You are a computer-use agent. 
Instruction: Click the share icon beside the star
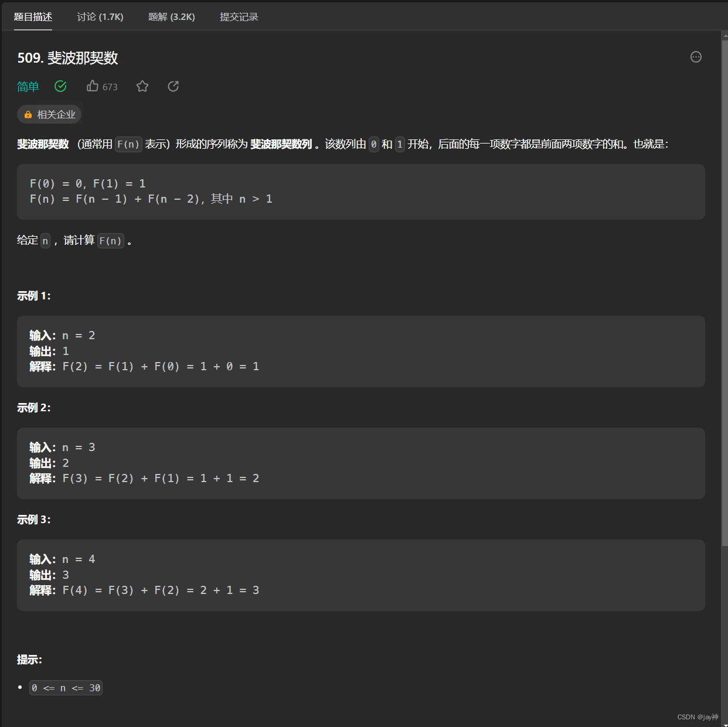[x=173, y=86]
